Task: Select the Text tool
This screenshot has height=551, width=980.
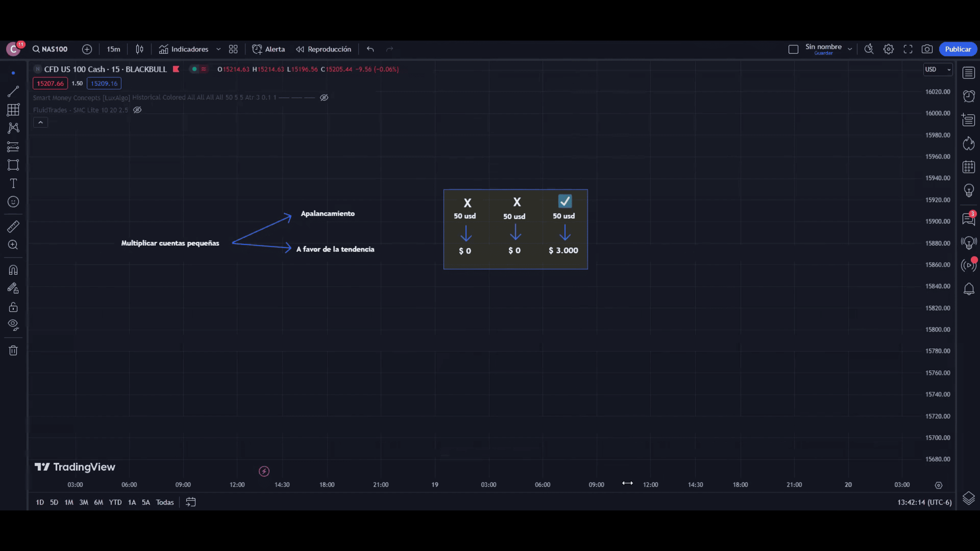Action: [13, 183]
